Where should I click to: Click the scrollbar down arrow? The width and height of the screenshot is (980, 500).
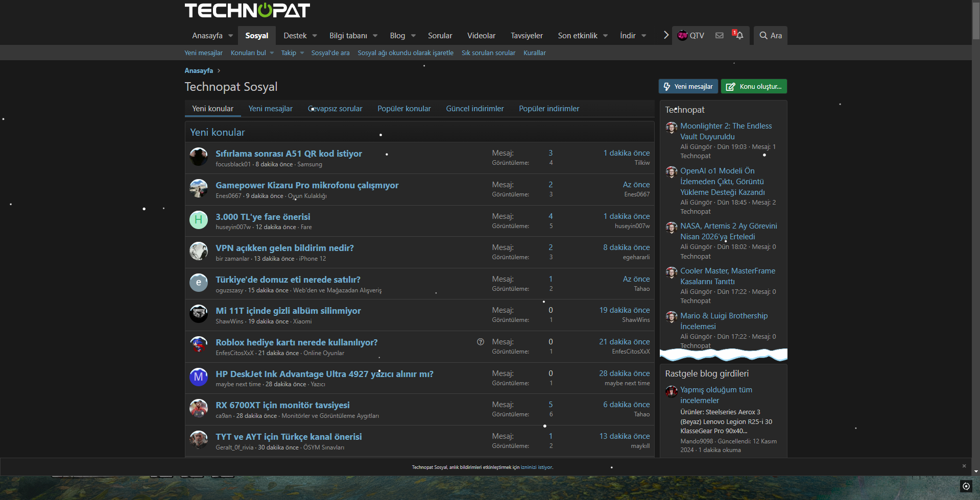[976, 471]
